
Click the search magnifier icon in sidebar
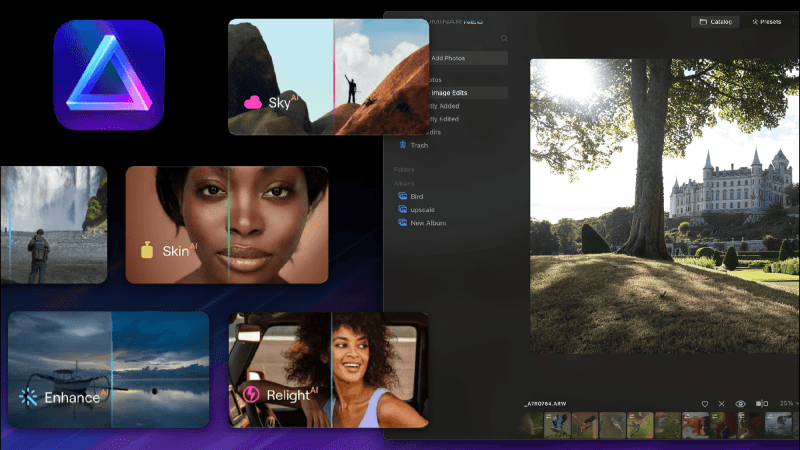(x=504, y=38)
